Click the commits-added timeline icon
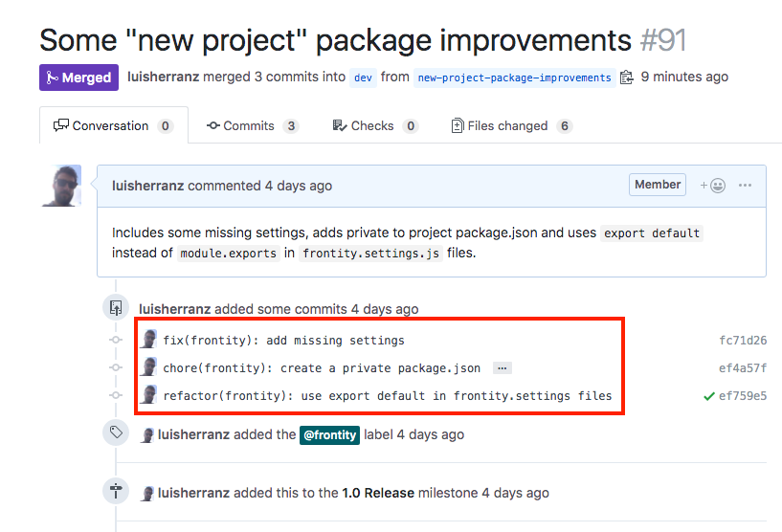This screenshot has height=532, width=782. coord(116,309)
